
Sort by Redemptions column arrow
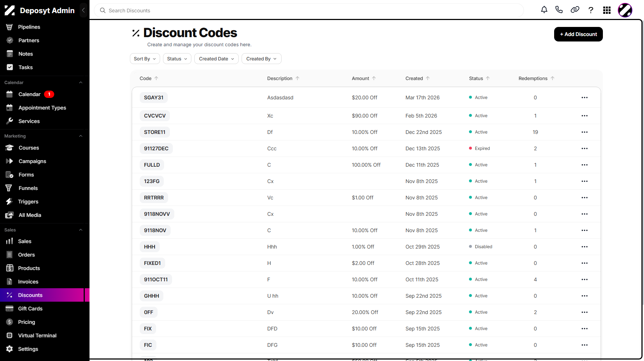[553, 78]
